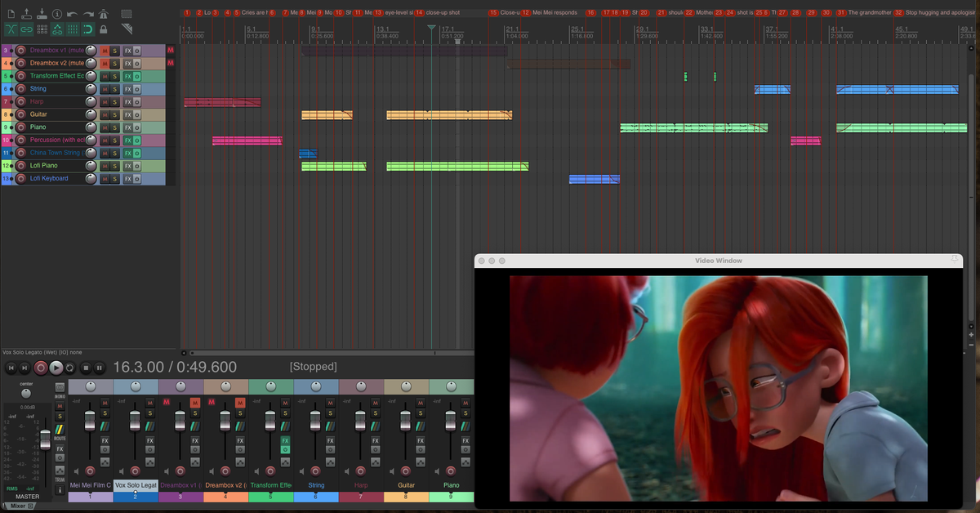Click the transport Record button
Screen dimensions: 980x513
41,368
